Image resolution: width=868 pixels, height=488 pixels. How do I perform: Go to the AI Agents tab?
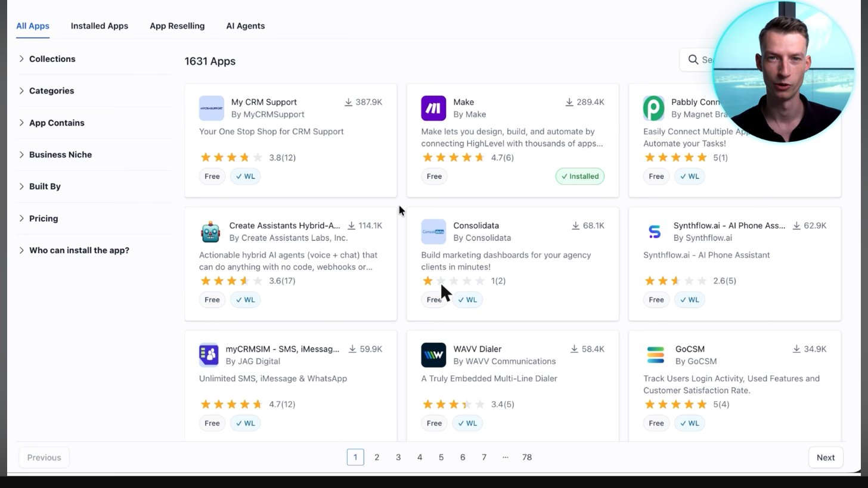246,26
